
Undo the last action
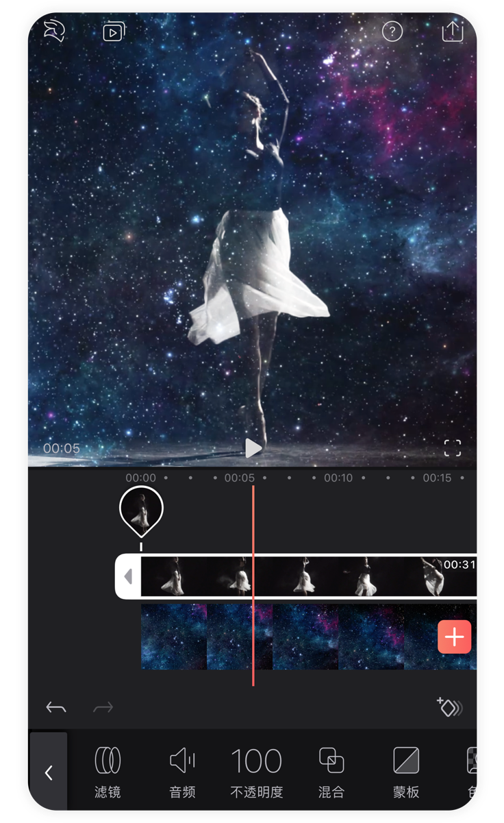[56, 707]
